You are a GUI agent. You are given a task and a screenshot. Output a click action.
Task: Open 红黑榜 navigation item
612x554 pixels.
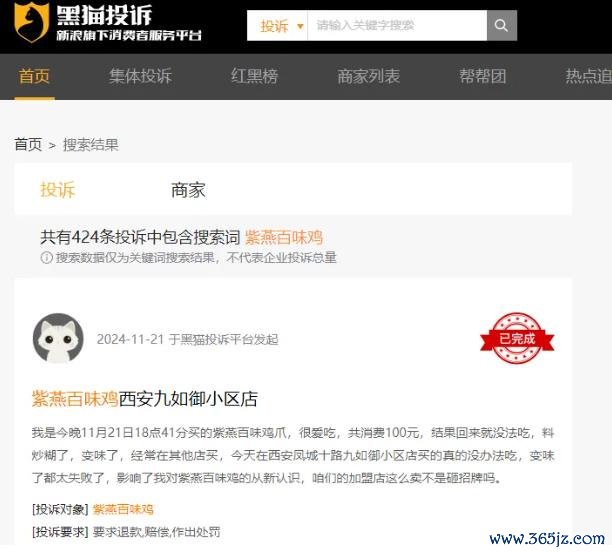(x=254, y=76)
